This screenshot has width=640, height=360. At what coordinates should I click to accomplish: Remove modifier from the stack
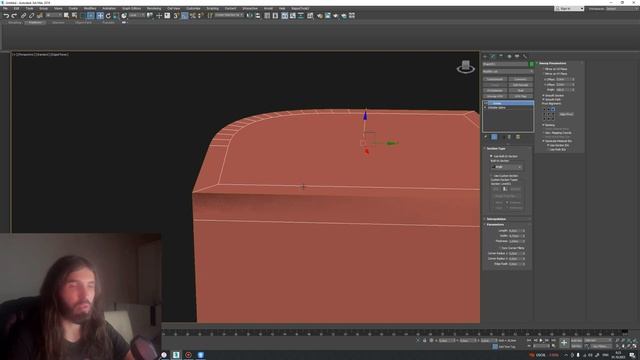(x=509, y=137)
